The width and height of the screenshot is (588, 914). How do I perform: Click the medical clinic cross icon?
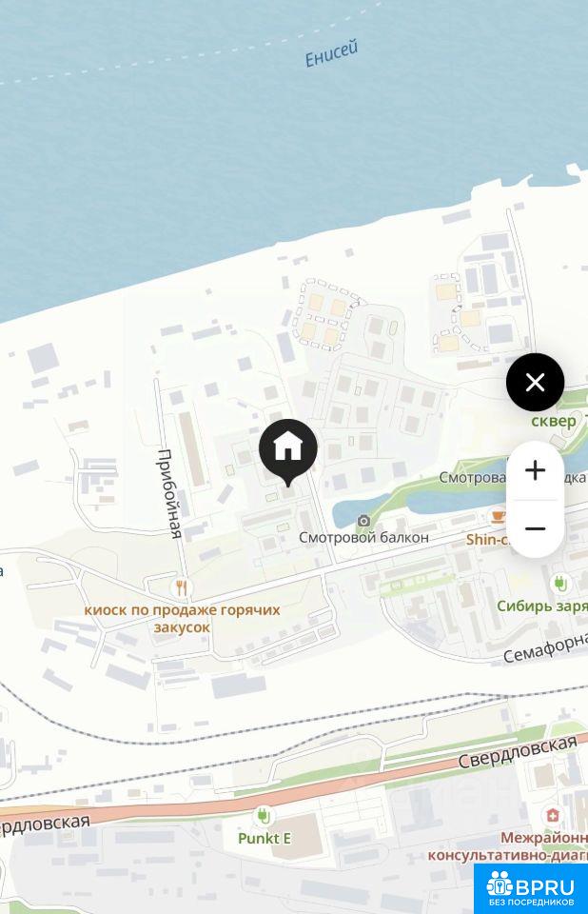pos(553,814)
